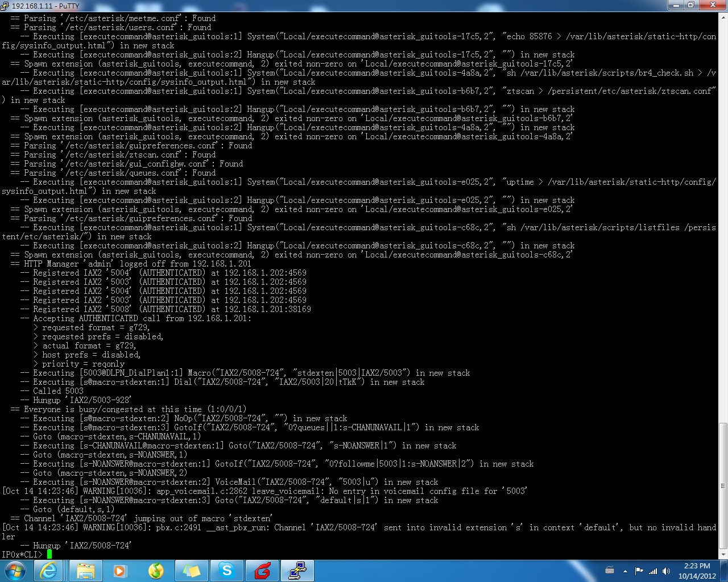Open Windows Explorer folder icon on taskbar
This screenshot has width=728, height=582.
point(85,571)
